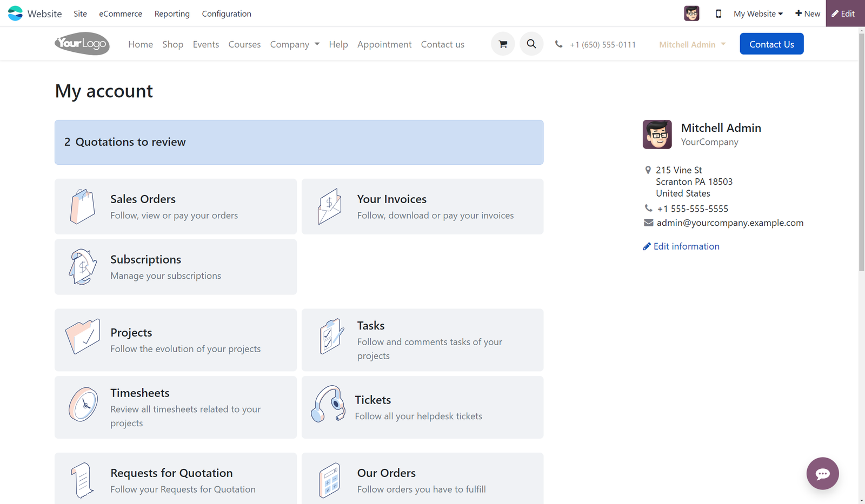Open the Reporting menu
Viewport: 865px width, 504px height.
172,14
